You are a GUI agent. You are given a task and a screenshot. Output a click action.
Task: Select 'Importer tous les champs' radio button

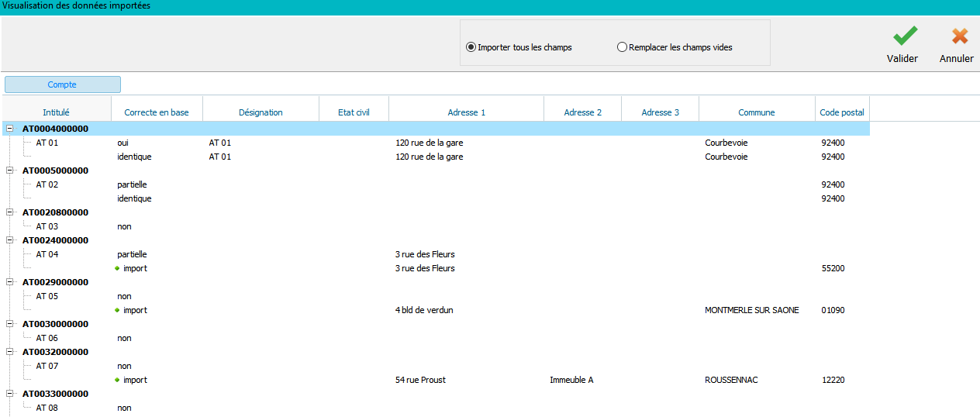471,47
